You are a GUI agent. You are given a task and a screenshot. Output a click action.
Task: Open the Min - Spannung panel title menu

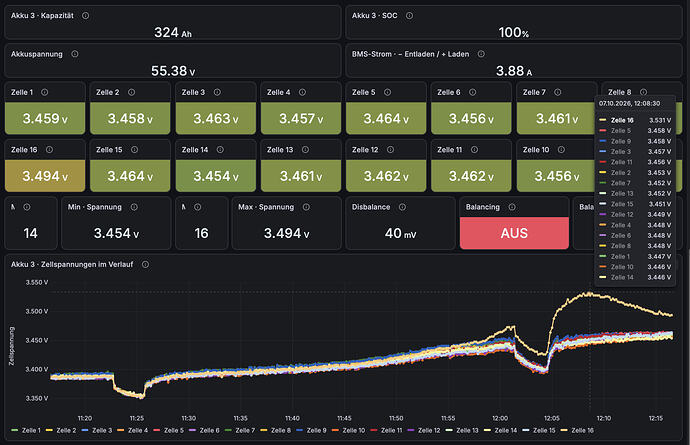click(95, 207)
